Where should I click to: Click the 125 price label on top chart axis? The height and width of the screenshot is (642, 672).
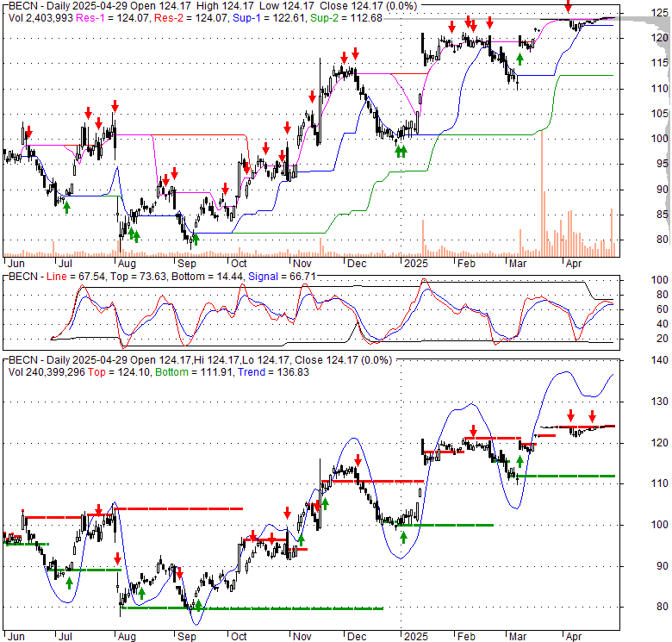[660, 13]
